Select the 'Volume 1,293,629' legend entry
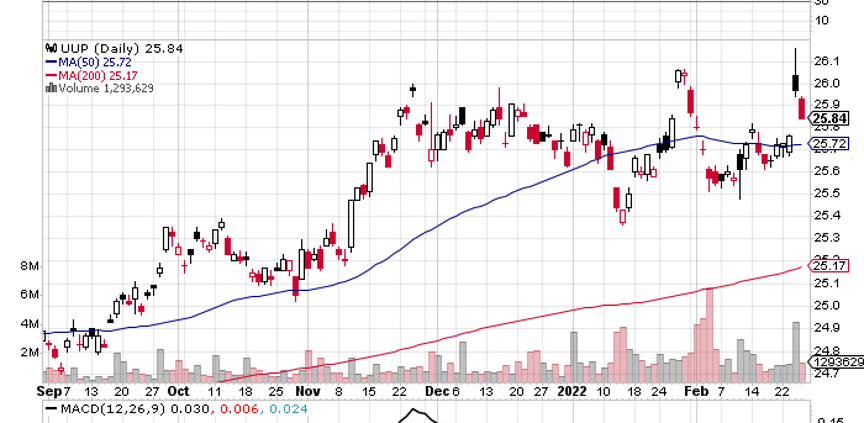 (x=106, y=88)
